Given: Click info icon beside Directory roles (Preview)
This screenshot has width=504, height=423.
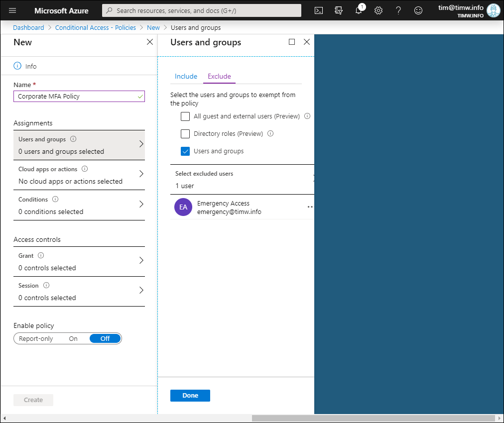Looking at the screenshot, I should [x=270, y=133].
